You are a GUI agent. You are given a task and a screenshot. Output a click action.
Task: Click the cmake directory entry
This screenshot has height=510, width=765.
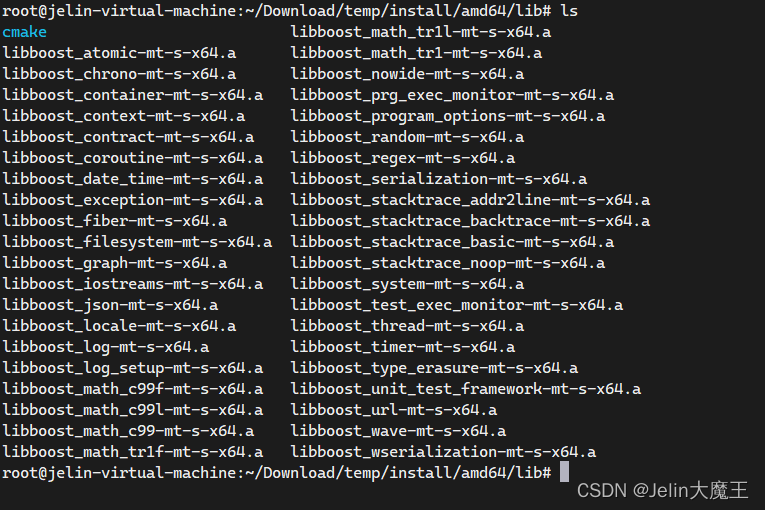(x=24, y=32)
